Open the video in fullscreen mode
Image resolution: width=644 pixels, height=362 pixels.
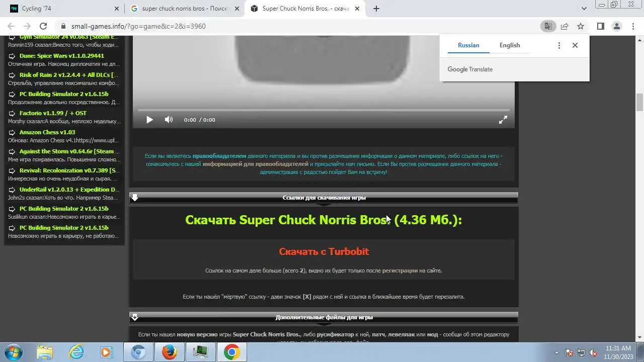coord(503,120)
